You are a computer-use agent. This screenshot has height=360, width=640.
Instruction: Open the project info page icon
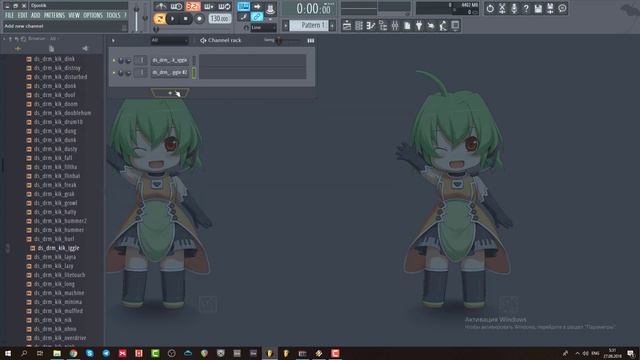click(407, 26)
